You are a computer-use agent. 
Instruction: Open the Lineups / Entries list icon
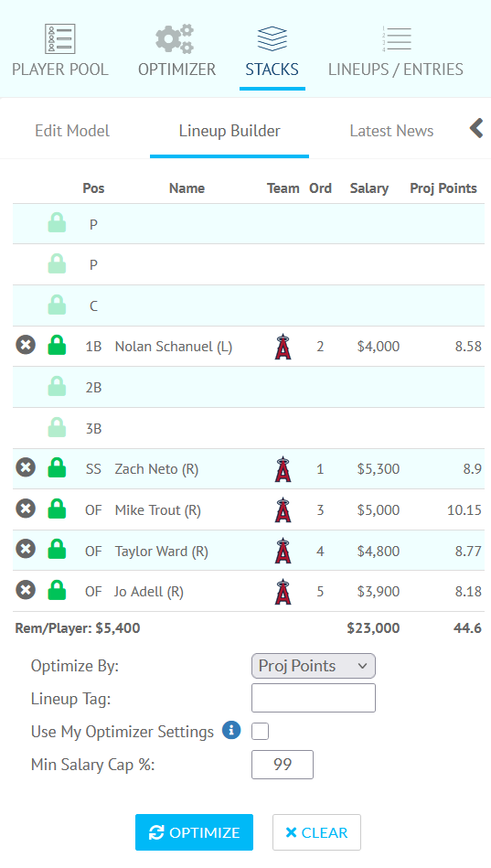click(396, 38)
